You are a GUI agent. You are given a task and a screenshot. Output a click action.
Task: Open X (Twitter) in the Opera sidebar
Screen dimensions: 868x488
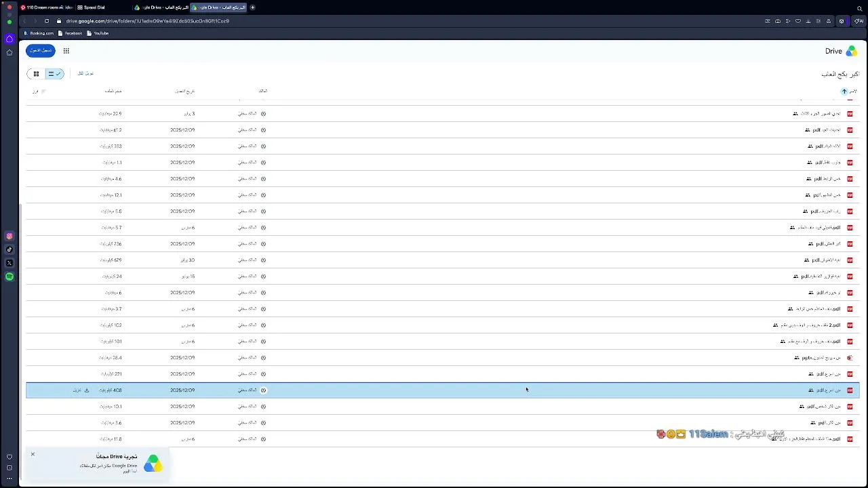9,263
